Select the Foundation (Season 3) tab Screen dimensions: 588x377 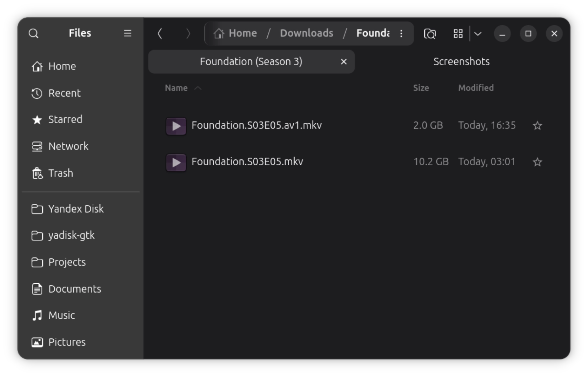[x=251, y=61]
